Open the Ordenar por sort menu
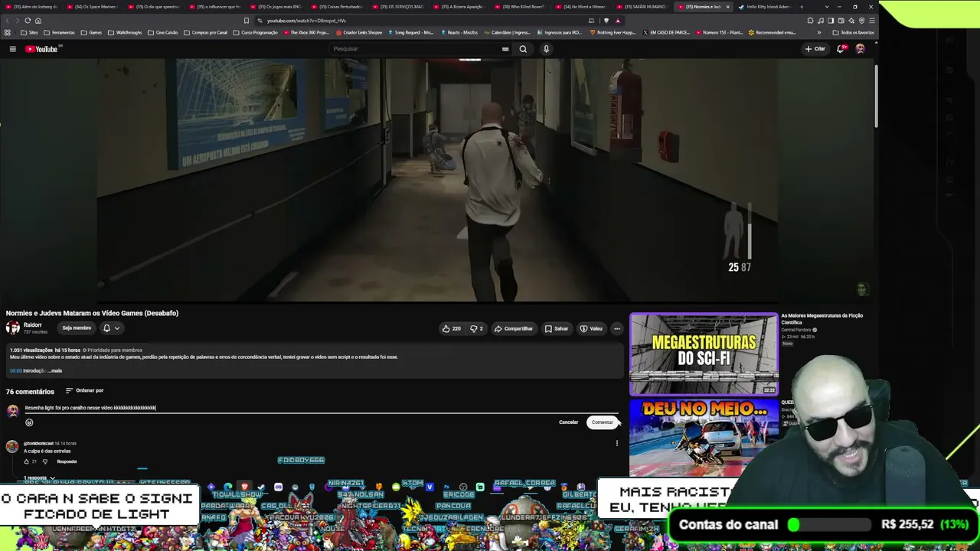Image resolution: width=980 pixels, height=551 pixels. coord(84,391)
